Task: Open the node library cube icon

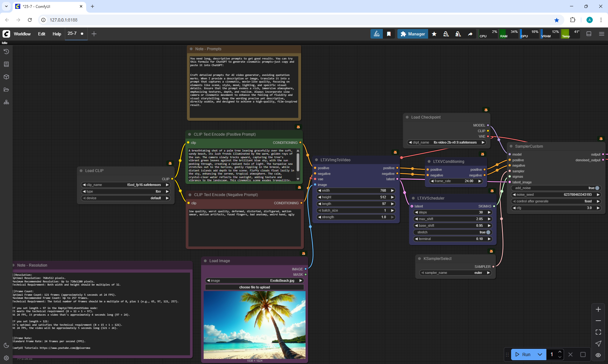Action: 6,77
